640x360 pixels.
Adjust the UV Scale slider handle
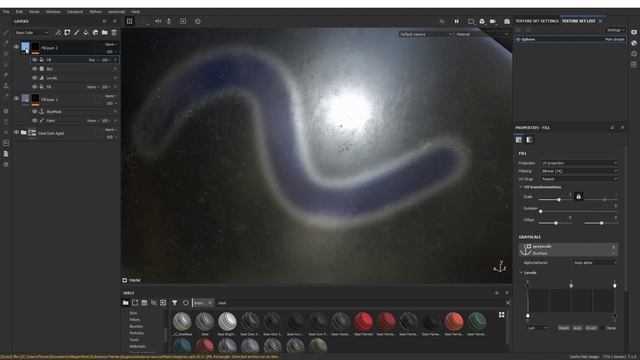click(559, 200)
